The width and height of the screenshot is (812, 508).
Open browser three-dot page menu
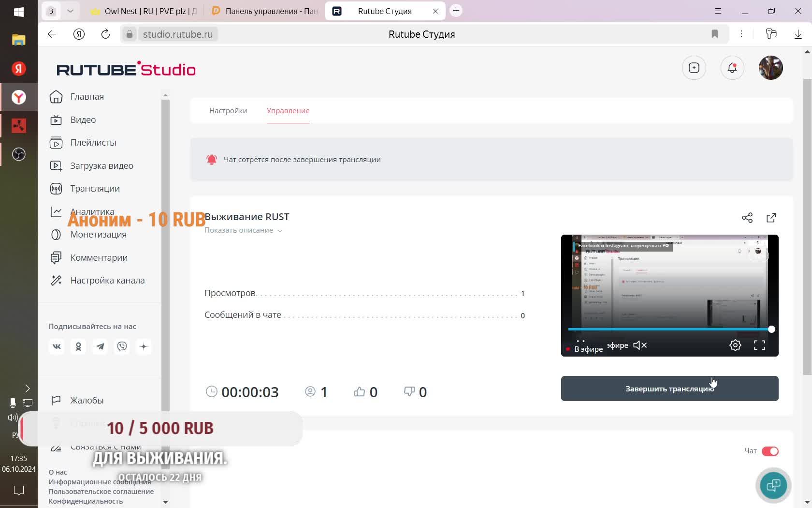741,34
